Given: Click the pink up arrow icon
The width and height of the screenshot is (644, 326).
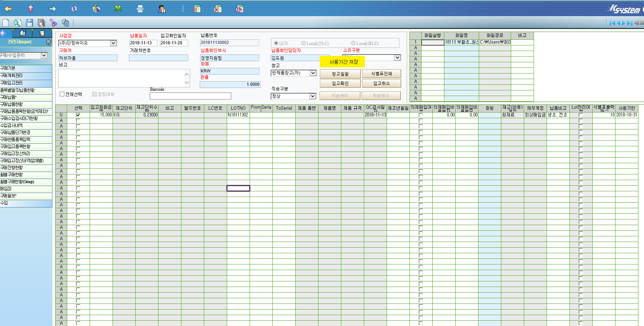Looking at the screenshot, I should click(x=31, y=9).
